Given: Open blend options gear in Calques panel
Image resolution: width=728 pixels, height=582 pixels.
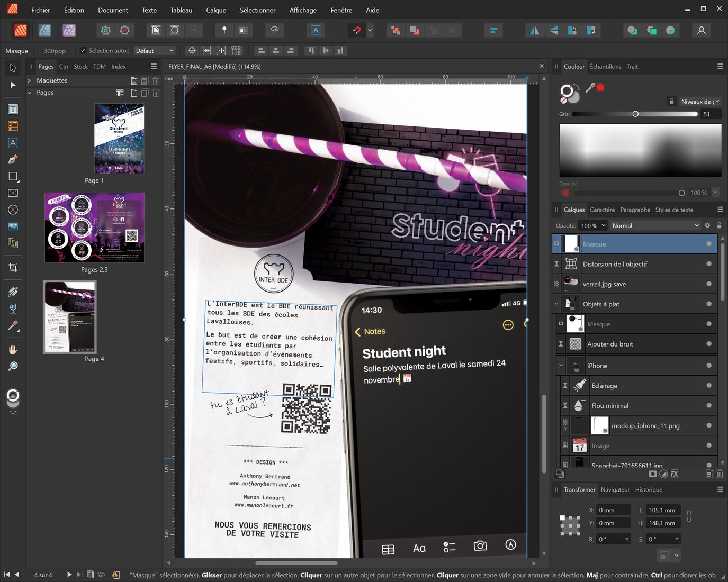Looking at the screenshot, I should 707,225.
